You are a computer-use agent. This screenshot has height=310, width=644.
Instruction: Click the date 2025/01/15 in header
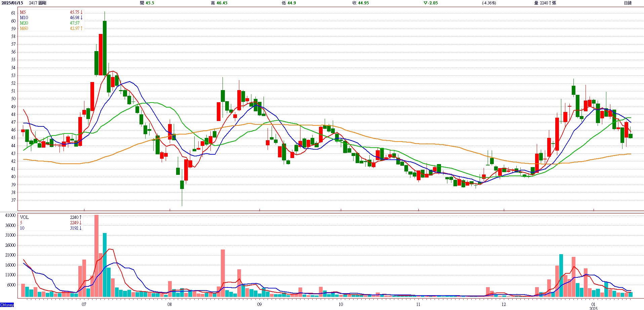coord(12,3)
